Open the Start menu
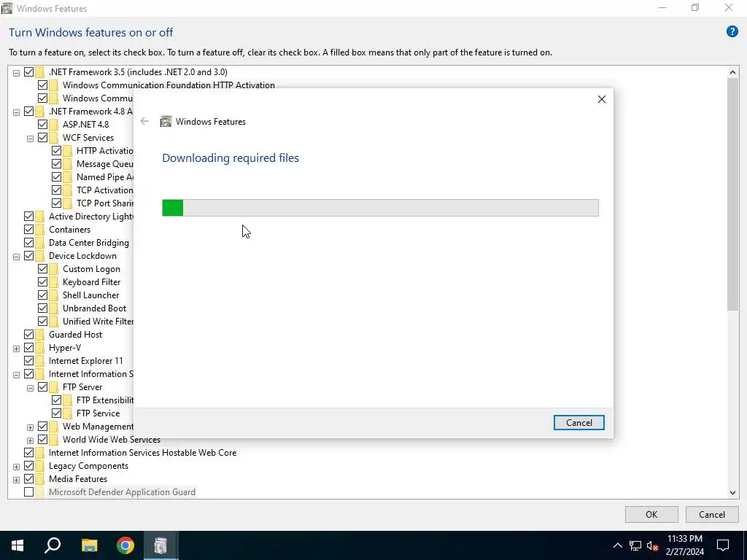747x560 pixels. [18, 545]
